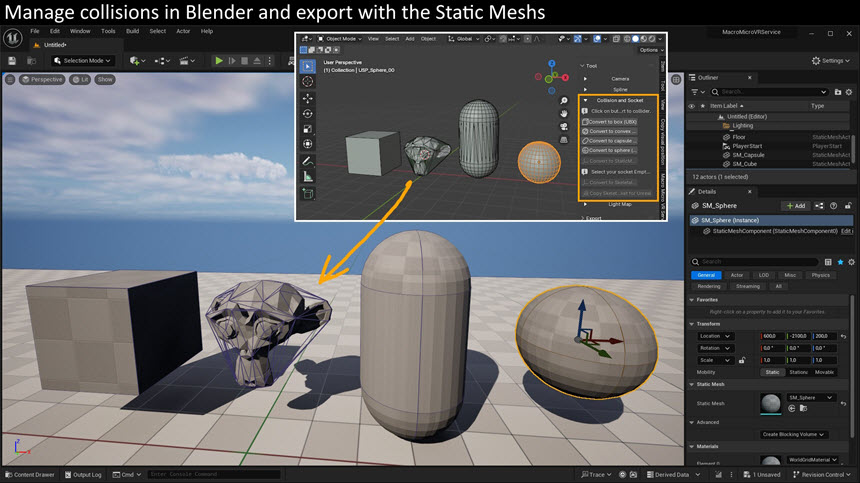This screenshot has width=860, height=483.
Task: Click the Details help question mark icon
Action: 834,206
